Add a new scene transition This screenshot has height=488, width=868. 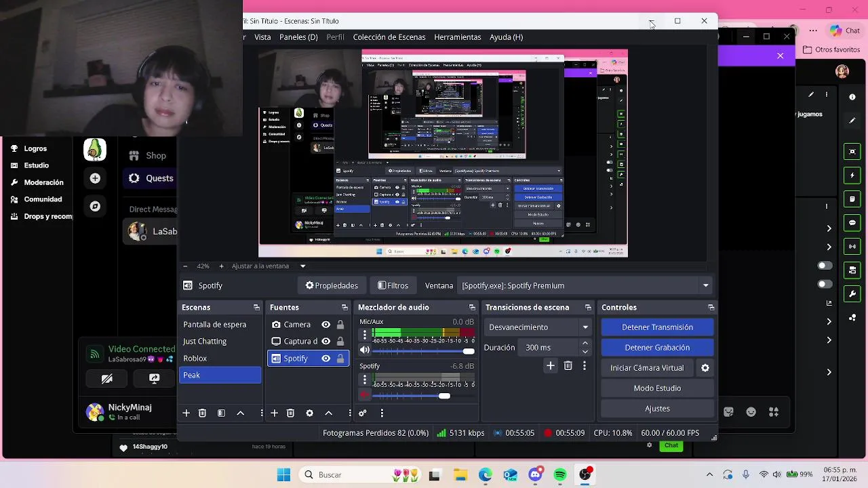tap(551, 365)
